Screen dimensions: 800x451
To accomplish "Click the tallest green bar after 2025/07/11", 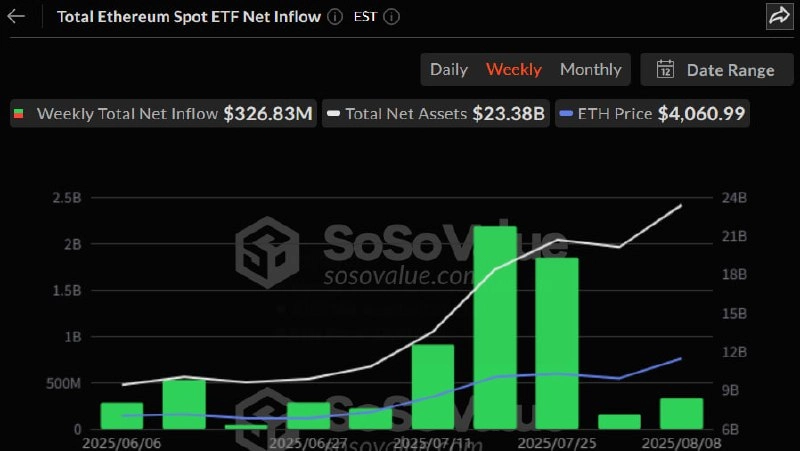I will pyautogui.click(x=495, y=328).
